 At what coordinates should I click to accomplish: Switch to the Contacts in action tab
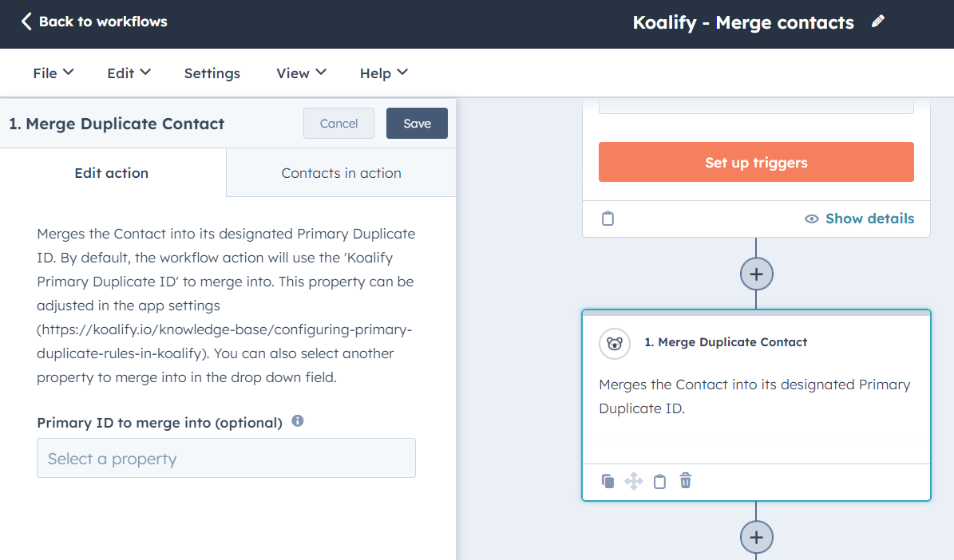(341, 172)
